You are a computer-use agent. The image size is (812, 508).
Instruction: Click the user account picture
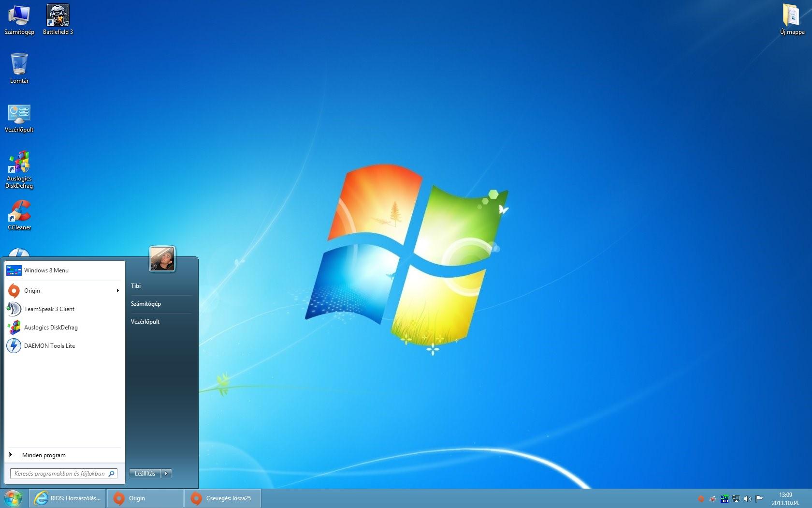pyautogui.click(x=162, y=259)
